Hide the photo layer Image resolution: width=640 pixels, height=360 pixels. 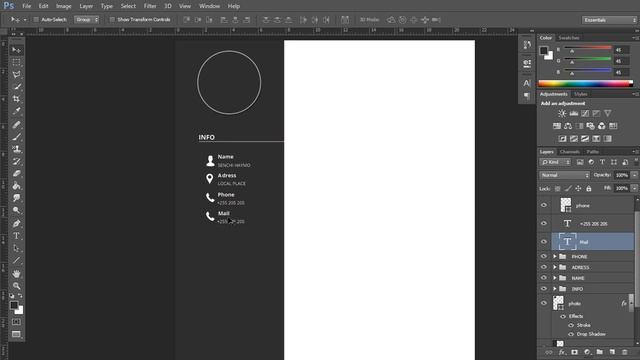point(544,303)
